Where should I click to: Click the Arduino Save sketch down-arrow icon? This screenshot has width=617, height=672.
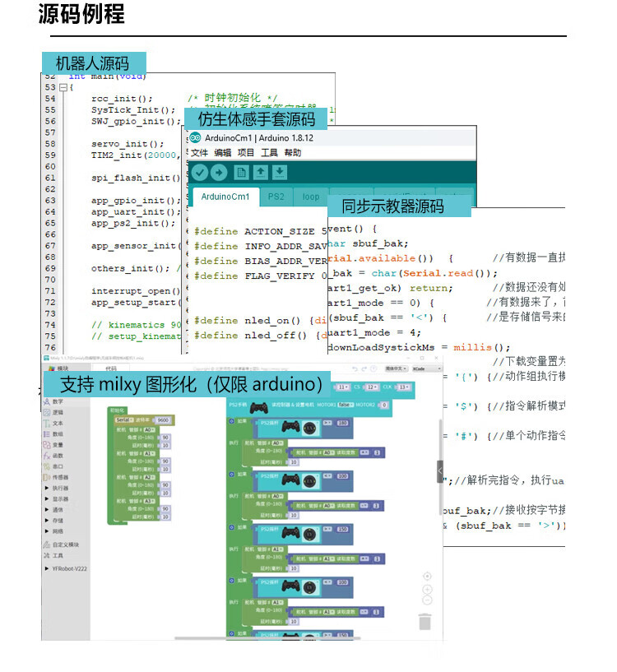click(x=280, y=173)
